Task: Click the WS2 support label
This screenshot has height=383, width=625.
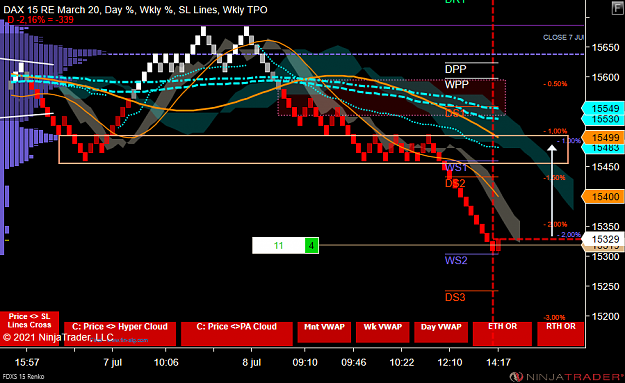Action: click(x=456, y=261)
